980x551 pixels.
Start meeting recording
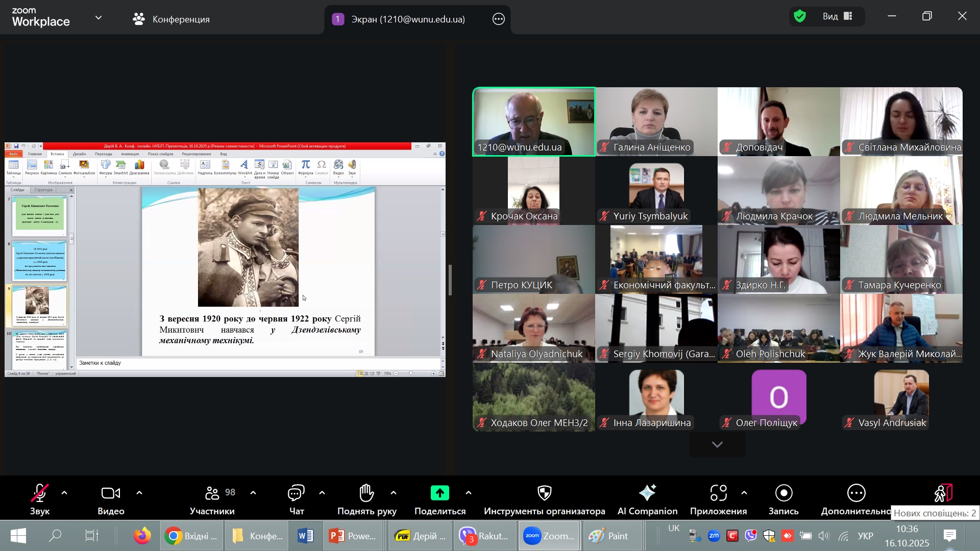click(x=783, y=493)
